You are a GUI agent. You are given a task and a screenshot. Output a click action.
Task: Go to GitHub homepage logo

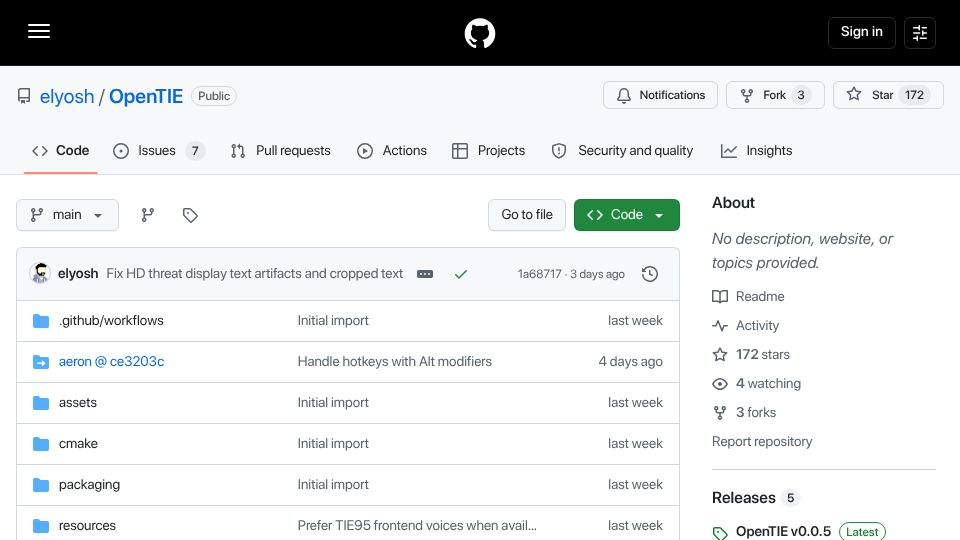479,33
